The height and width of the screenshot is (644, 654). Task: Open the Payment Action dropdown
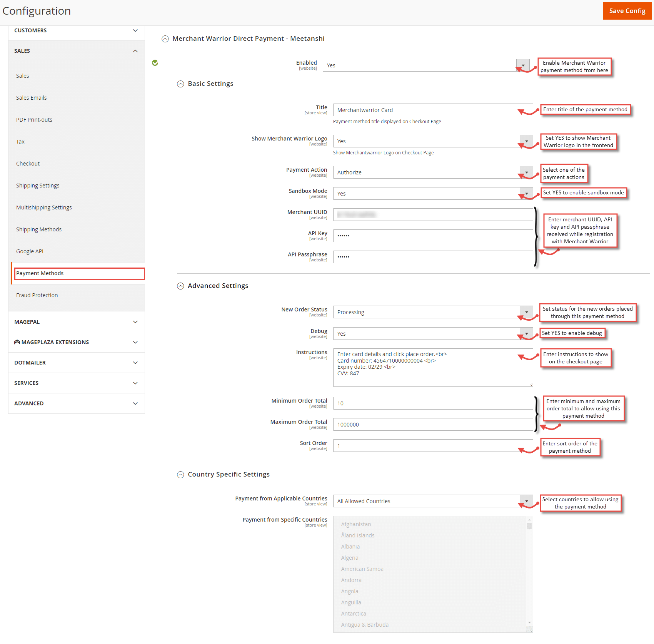click(526, 172)
